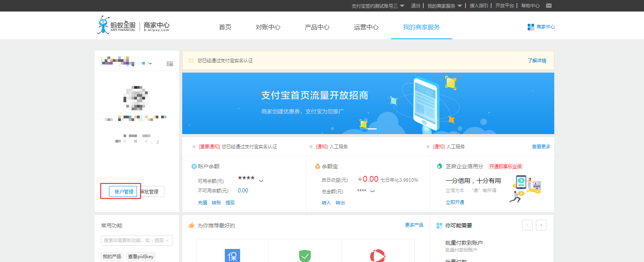Click the 充值 link under 账户余额
The image size is (644, 262).
pos(203,203)
